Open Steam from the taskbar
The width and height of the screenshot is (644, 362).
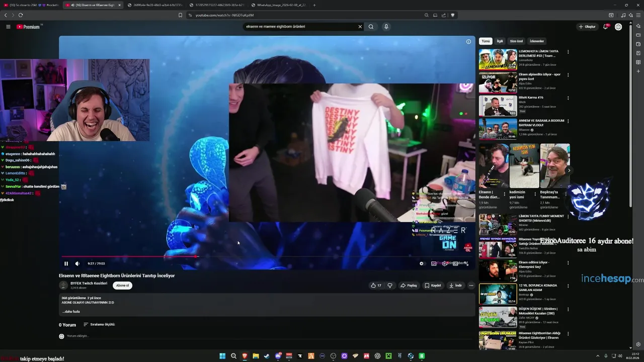coord(267,356)
